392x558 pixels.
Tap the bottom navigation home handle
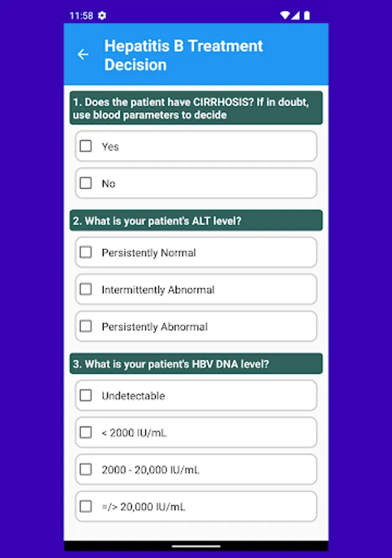pos(196,546)
